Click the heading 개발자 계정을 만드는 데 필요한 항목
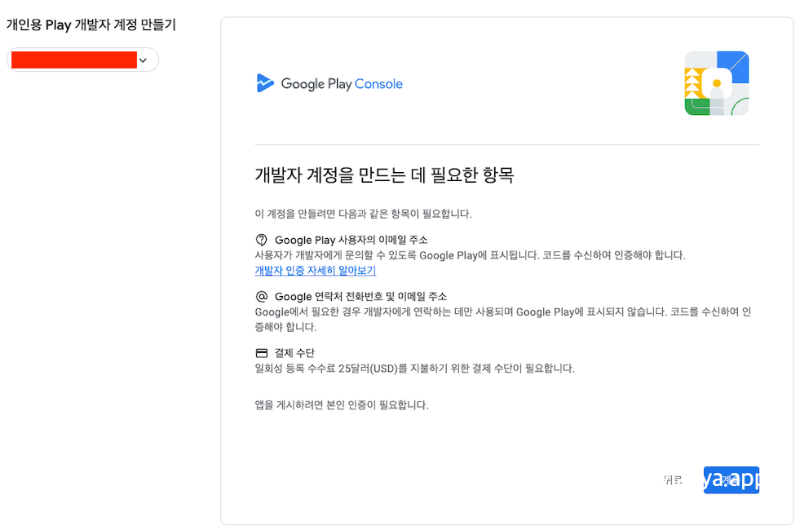The height and width of the screenshot is (531, 800). pos(384,175)
